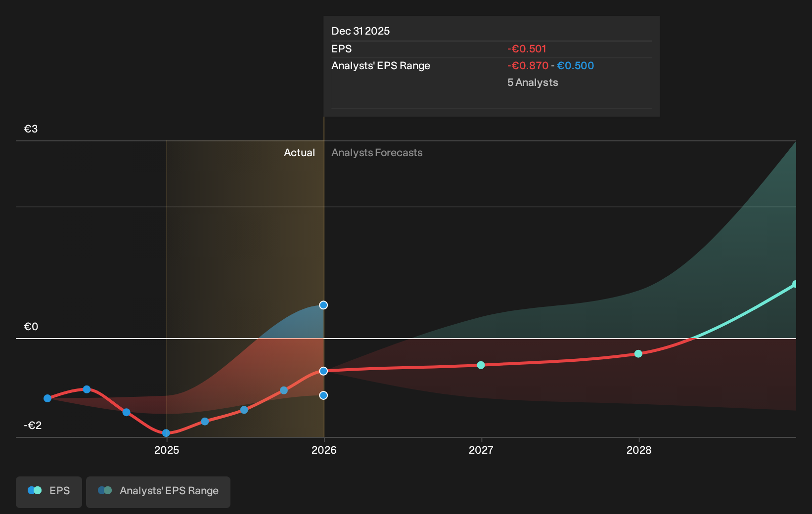Select the lowest EPS data point at 2025
Screen dimensions: 812x514
pos(166,433)
